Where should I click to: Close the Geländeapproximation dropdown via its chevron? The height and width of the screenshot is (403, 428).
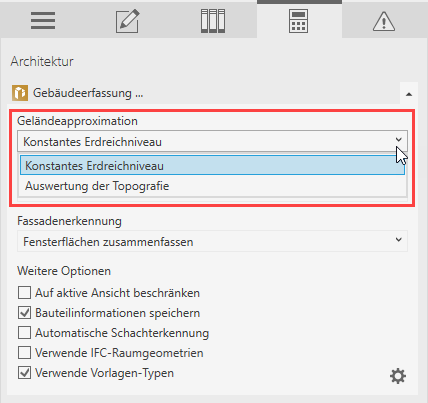click(399, 140)
